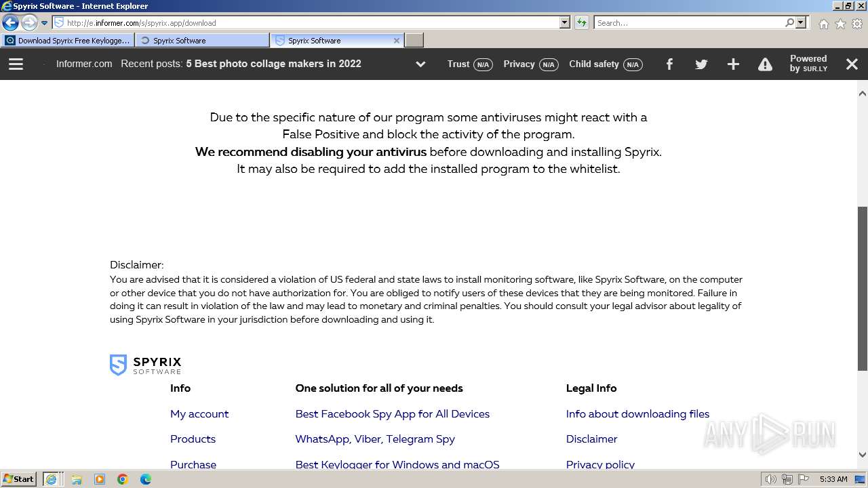Click the vertical scrollbar thumb
Viewport: 868px width, 488px height.
863,288
